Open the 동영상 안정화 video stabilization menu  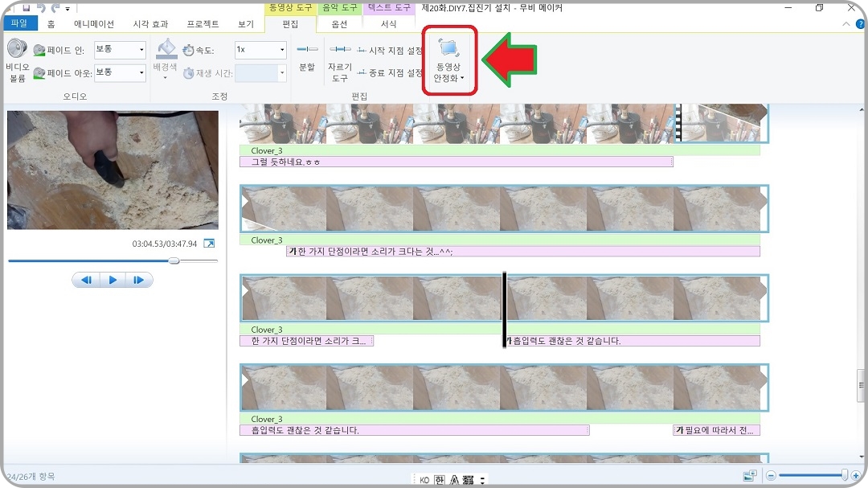point(449,60)
